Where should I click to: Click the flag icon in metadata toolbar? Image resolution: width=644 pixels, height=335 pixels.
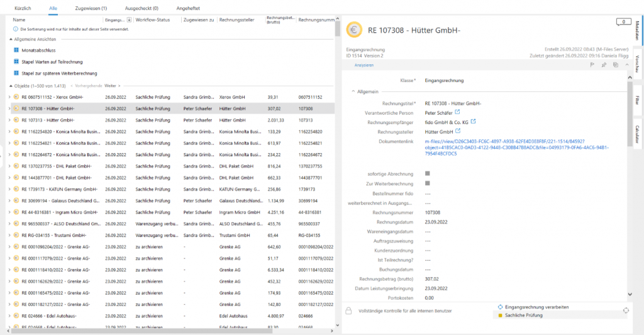coord(592,65)
